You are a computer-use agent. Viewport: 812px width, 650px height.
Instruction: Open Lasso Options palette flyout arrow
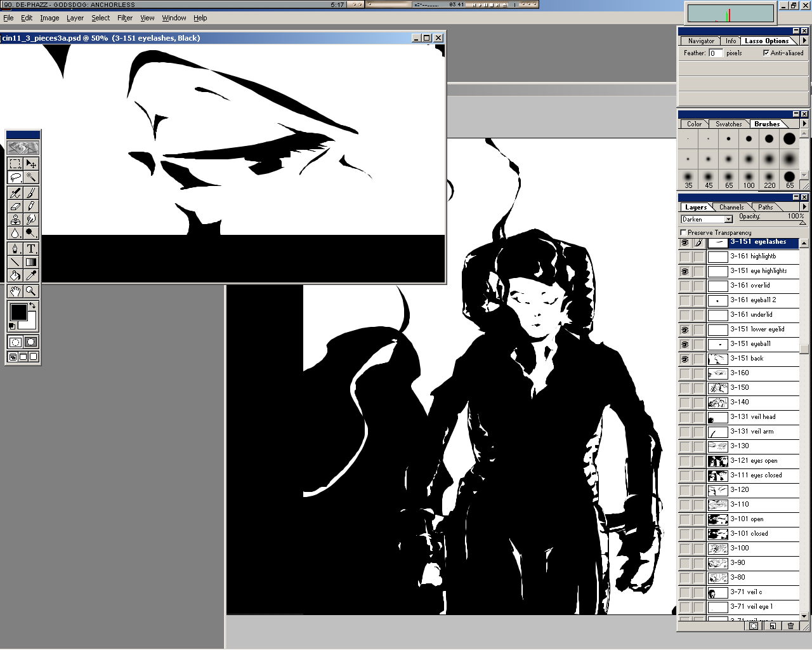(804, 41)
